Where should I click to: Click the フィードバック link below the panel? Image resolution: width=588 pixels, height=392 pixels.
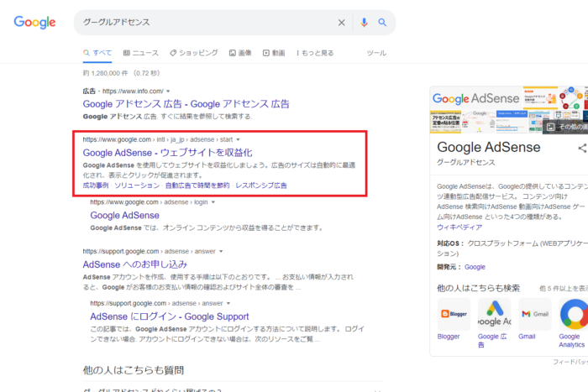570,362
